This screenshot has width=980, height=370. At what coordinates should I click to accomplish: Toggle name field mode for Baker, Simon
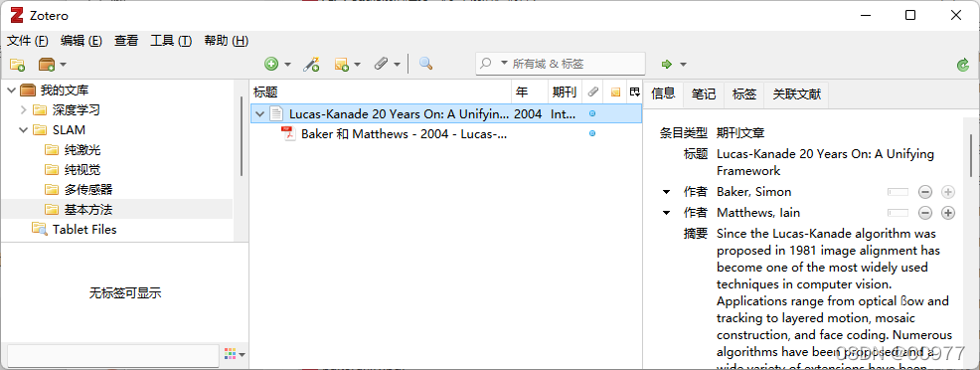(x=898, y=193)
